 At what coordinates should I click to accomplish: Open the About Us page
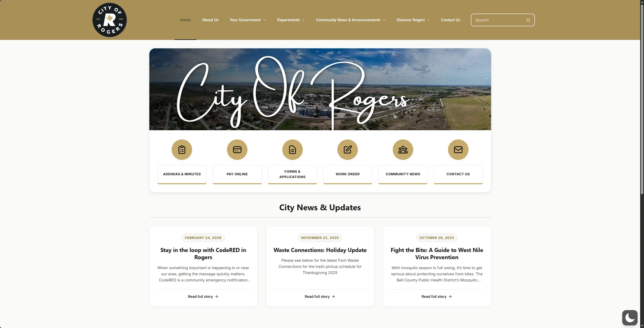click(x=210, y=20)
